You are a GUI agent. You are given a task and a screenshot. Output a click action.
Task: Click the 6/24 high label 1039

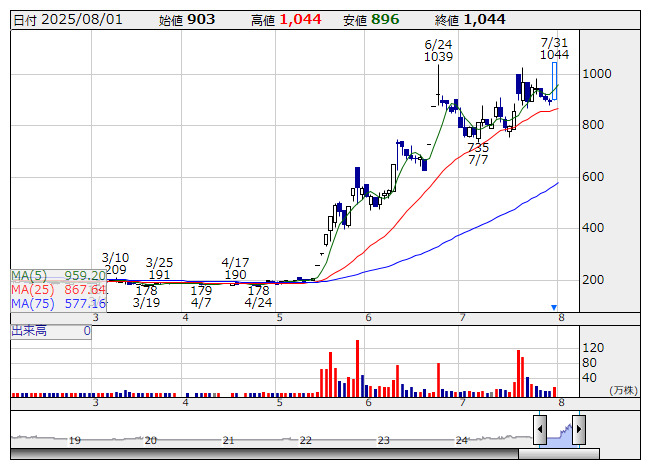click(x=438, y=57)
